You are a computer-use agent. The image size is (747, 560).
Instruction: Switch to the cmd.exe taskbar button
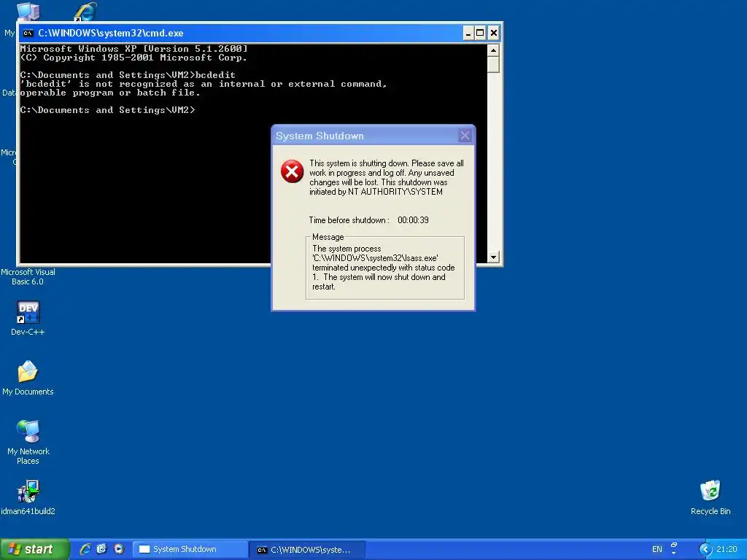pyautogui.click(x=307, y=550)
